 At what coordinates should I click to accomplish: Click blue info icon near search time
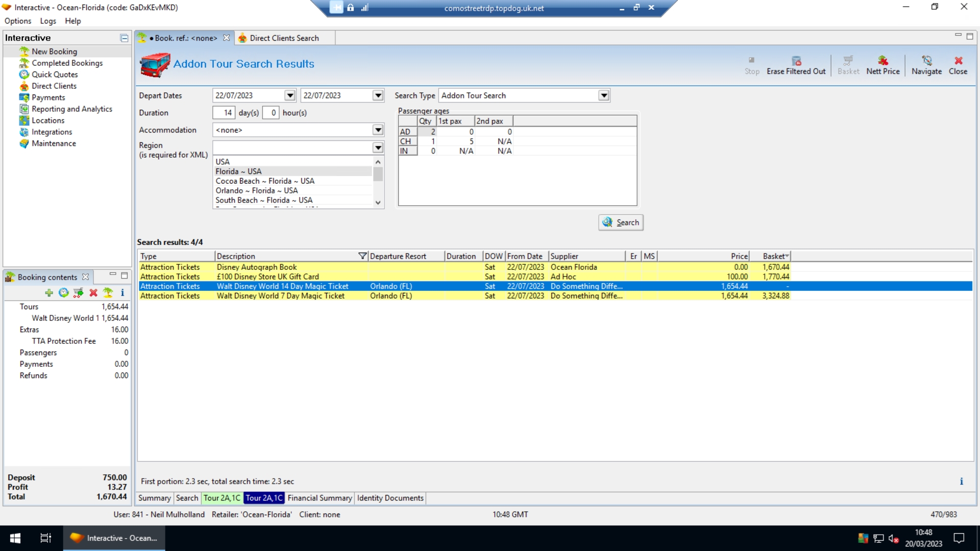pyautogui.click(x=961, y=481)
